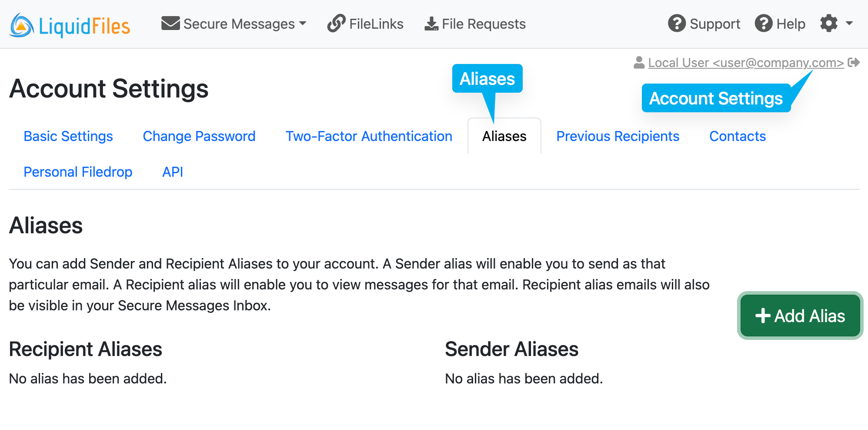This screenshot has height=430, width=868.
Task: Open the Personal Filedrop tab
Action: pos(78,172)
